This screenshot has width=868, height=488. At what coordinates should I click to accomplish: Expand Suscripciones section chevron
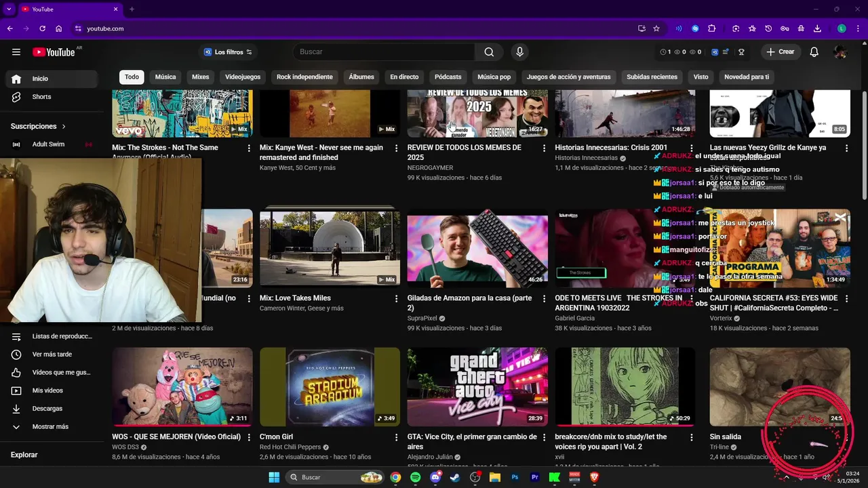coord(64,127)
